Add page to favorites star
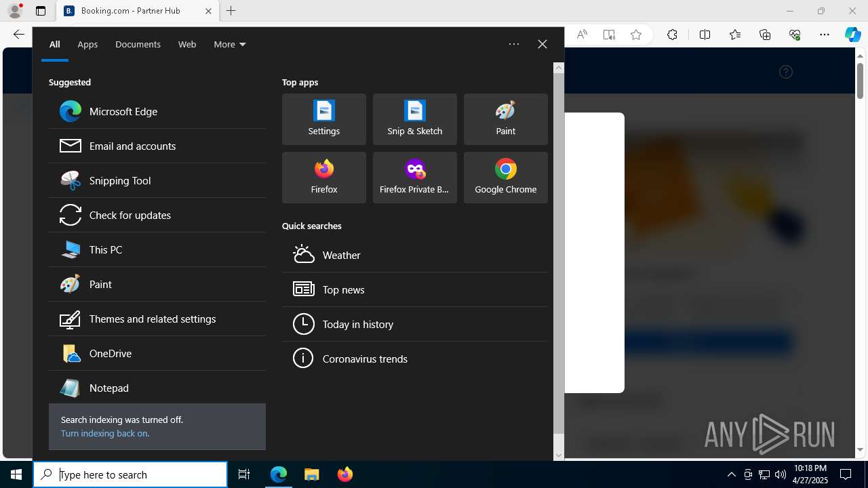The width and height of the screenshot is (868, 488). point(636,35)
